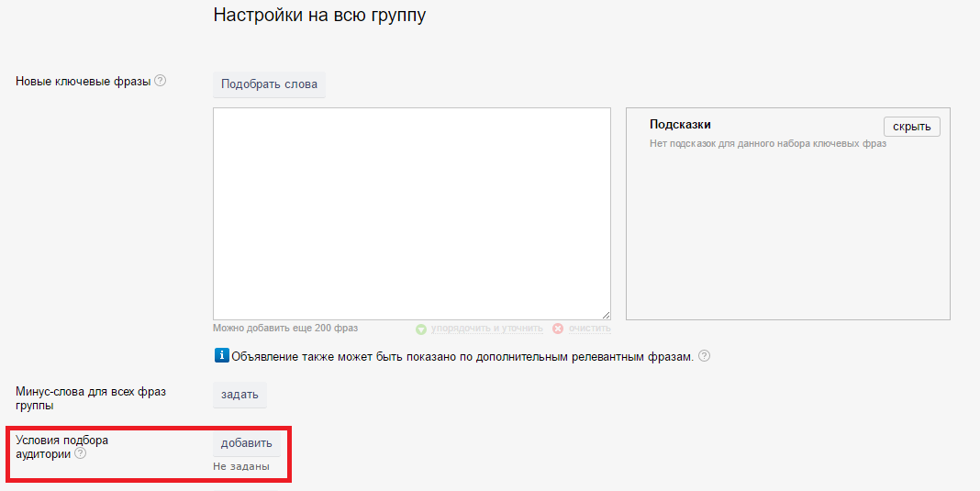The height and width of the screenshot is (491, 980).
Task: Click the red X "очистить" icon
Action: click(x=558, y=329)
